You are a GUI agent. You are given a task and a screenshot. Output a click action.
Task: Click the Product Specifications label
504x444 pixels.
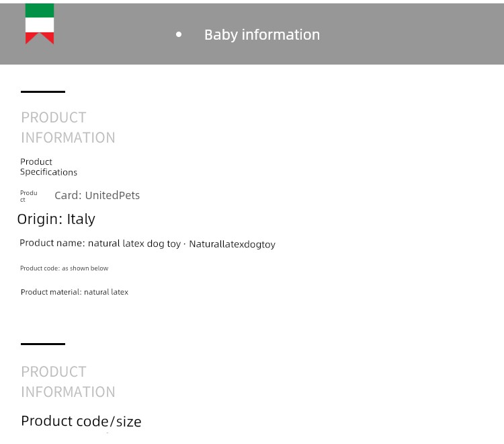pos(48,167)
